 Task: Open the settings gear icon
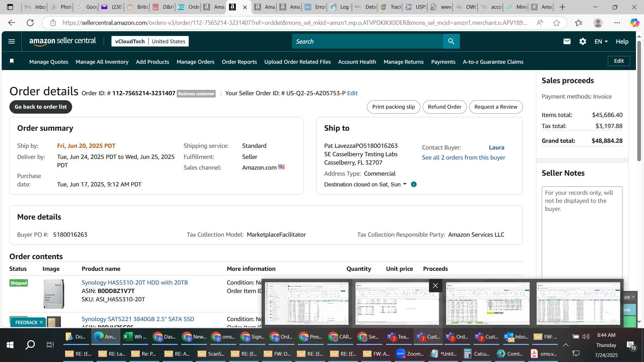[x=583, y=41]
